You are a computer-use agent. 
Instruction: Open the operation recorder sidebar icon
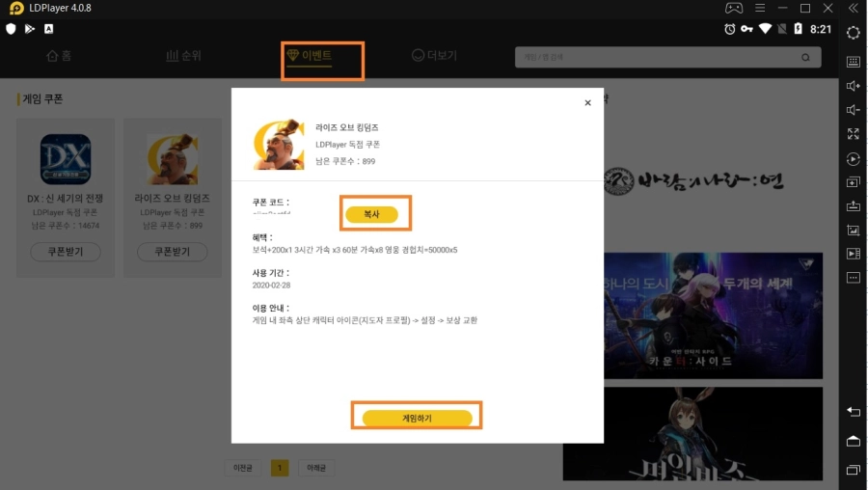pyautogui.click(x=854, y=159)
